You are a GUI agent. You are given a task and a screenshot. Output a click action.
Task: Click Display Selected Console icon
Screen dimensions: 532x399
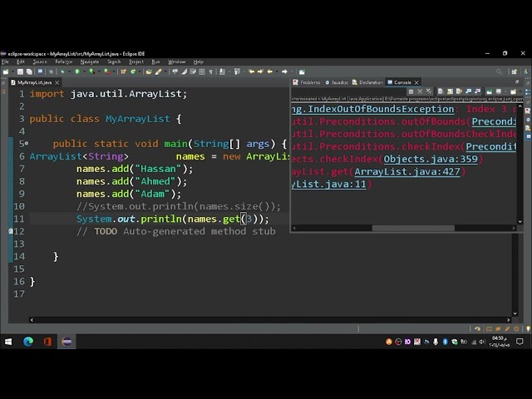click(x=499, y=91)
